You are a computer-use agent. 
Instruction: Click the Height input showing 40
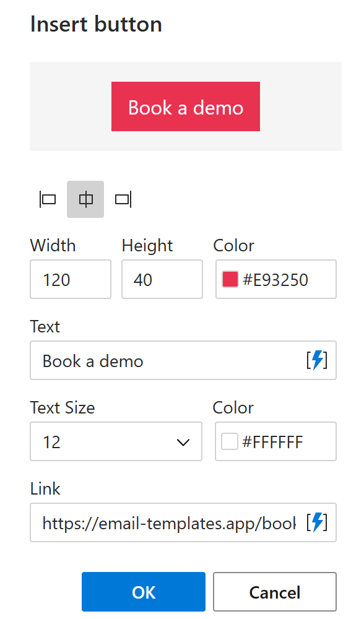coord(162,279)
